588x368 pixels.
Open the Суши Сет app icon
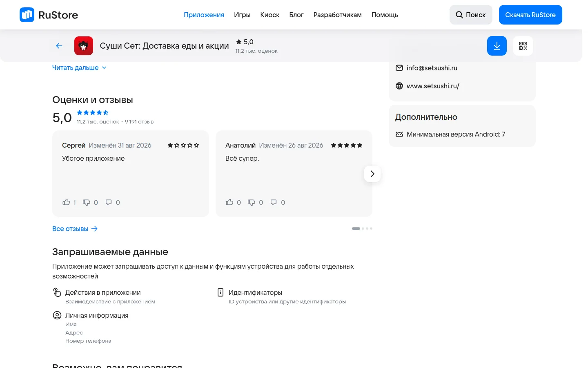pyautogui.click(x=84, y=46)
